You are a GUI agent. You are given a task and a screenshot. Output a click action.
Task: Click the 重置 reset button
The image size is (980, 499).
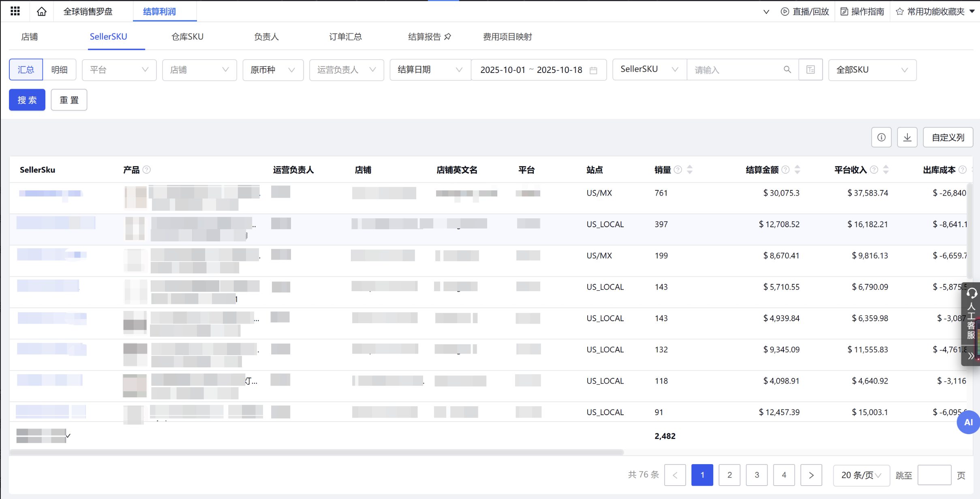pyautogui.click(x=69, y=100)
